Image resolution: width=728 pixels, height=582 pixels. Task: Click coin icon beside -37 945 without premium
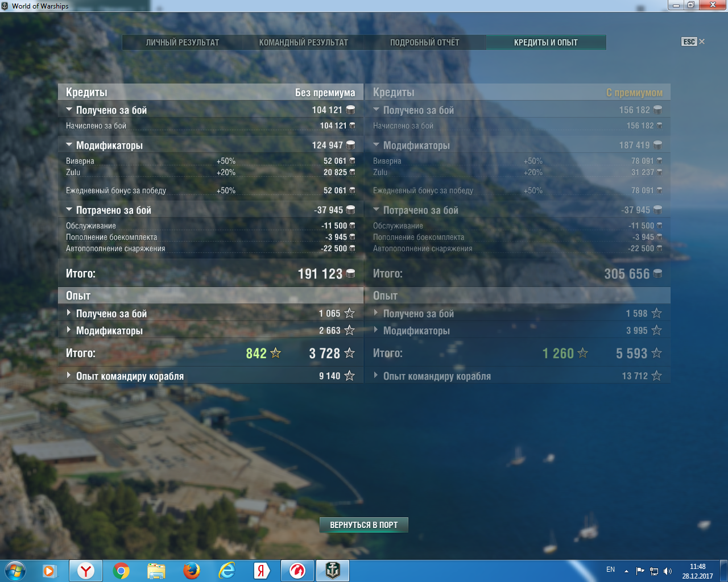[x=350, y=210]
